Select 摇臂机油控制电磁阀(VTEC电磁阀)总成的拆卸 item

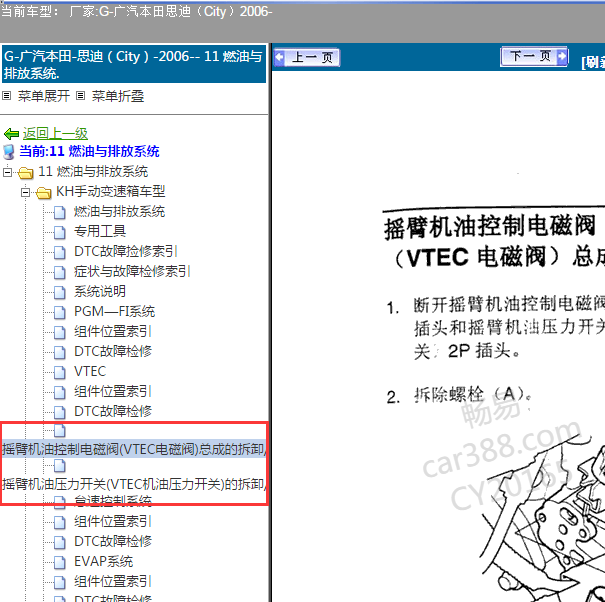(134, 449)
